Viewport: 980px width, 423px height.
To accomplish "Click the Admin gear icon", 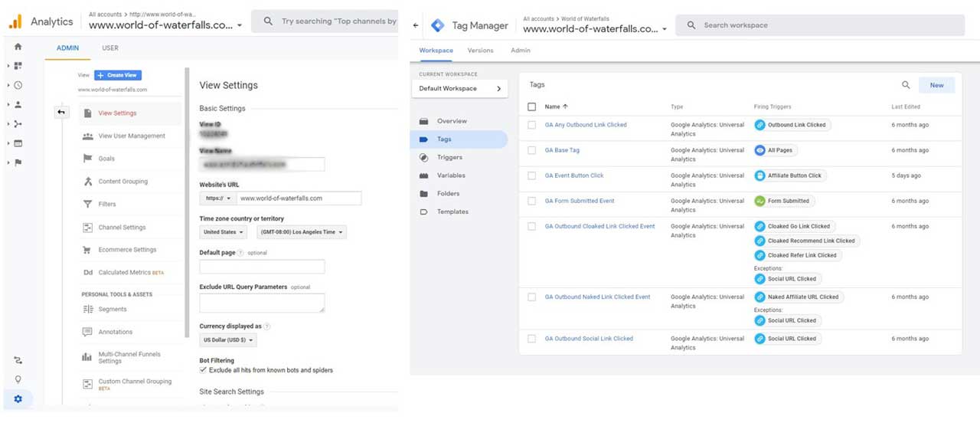I will point(18,399).
